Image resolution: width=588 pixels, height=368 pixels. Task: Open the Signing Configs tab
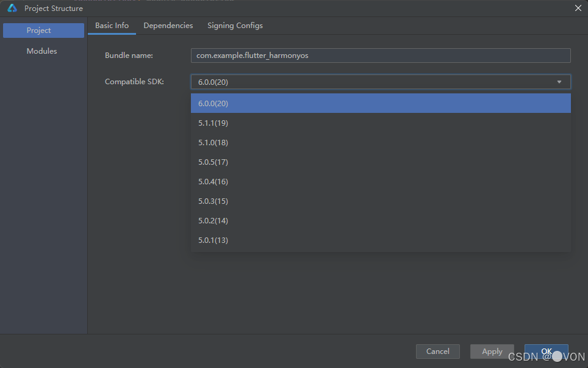pyautogui.click(x=235, y=26)
